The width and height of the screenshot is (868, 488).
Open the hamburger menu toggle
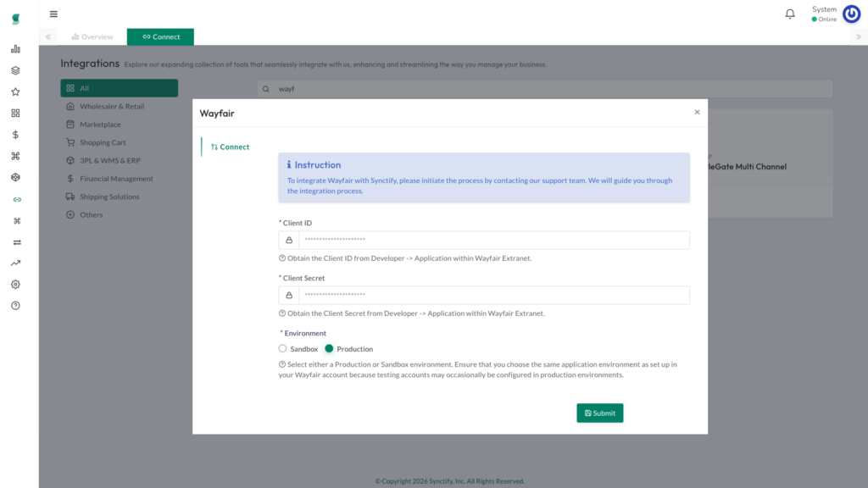53,14
